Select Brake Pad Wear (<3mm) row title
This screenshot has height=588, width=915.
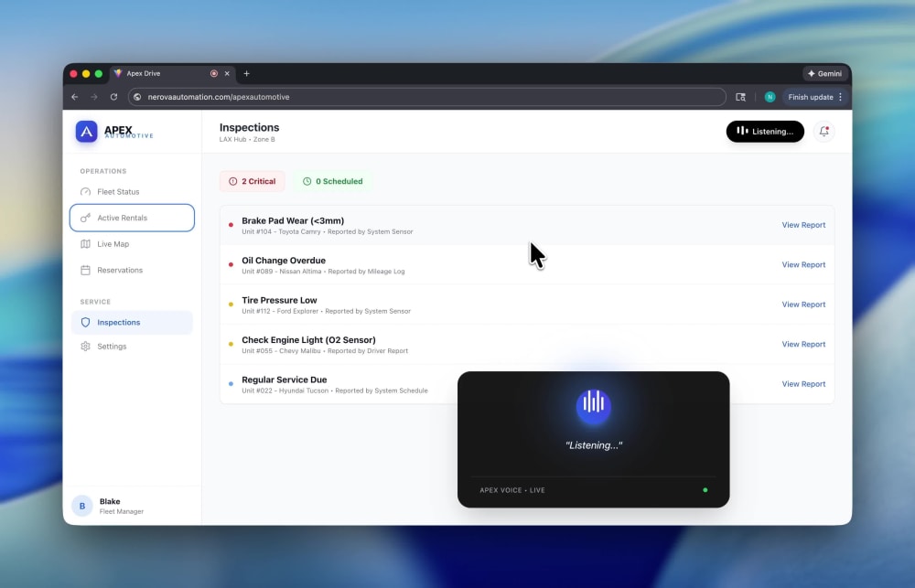click(x=293, y=220)
